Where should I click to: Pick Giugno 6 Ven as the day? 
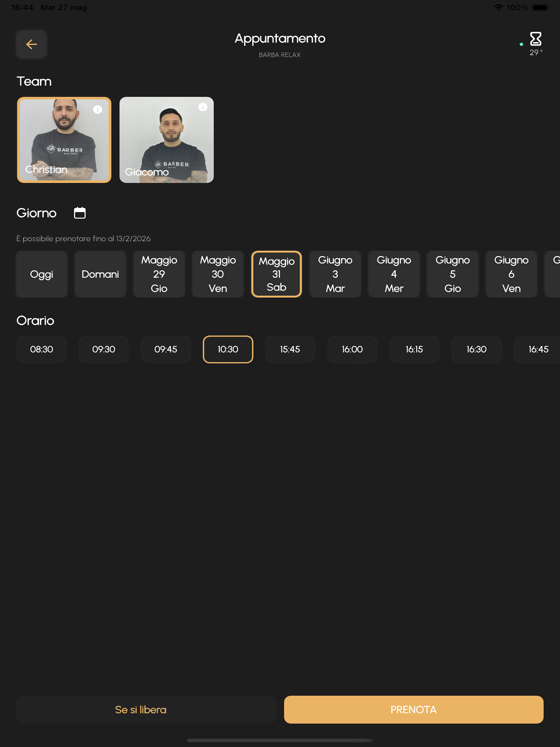point(511,274)
